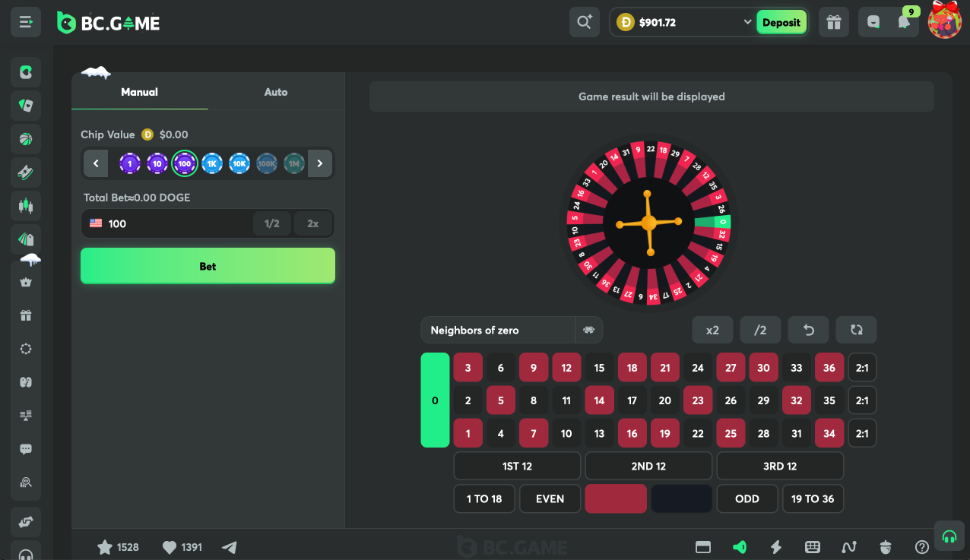This screenshot has height=560, width=970.
Task: Open the candlestick trading icon in sidebar
Action: pyautogui.click(x=26, y=206)
